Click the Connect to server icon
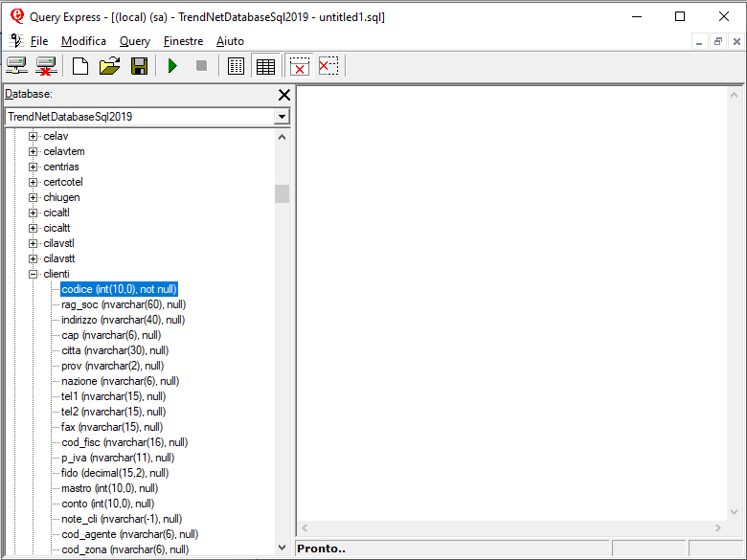Viewport: 747px width, 560px height. [x=16, y=66]
